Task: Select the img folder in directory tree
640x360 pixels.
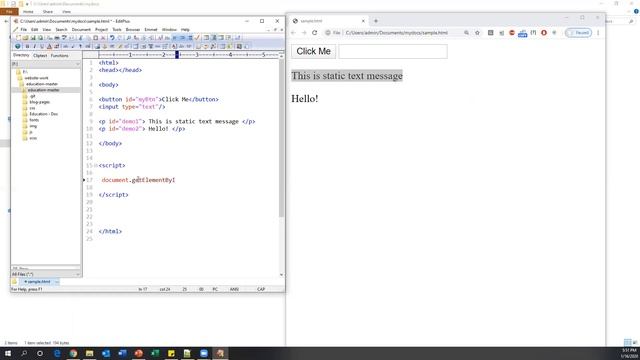Action: coord(33,126)
